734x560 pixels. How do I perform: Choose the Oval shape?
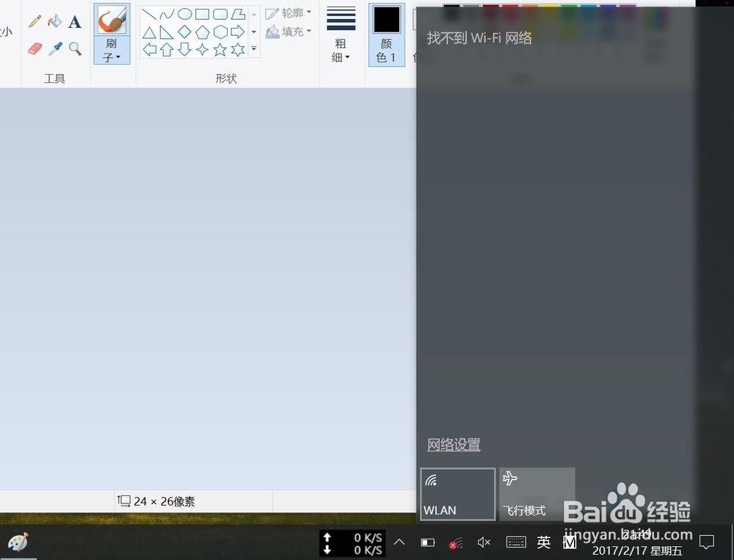[x=184, y=14]
